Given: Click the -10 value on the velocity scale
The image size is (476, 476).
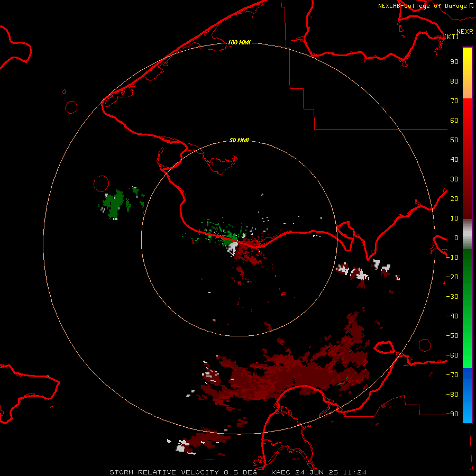Looking at the screenshot, I should click(452, 258).
